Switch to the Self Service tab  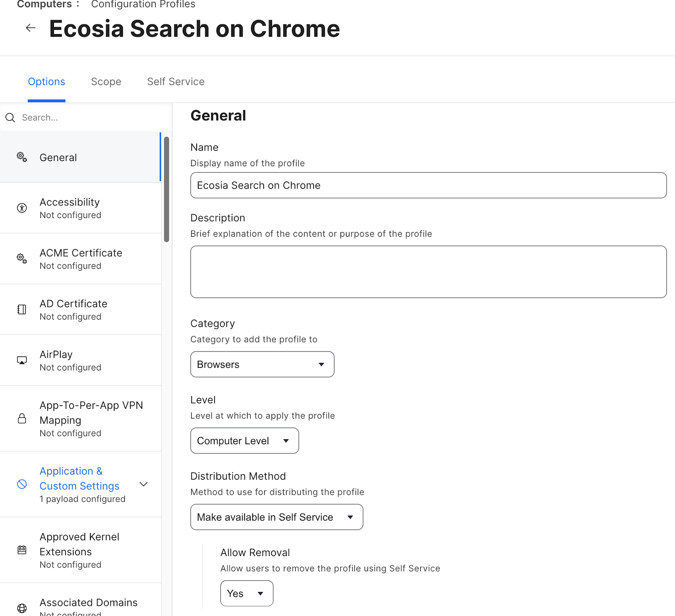tap(176, 82)
